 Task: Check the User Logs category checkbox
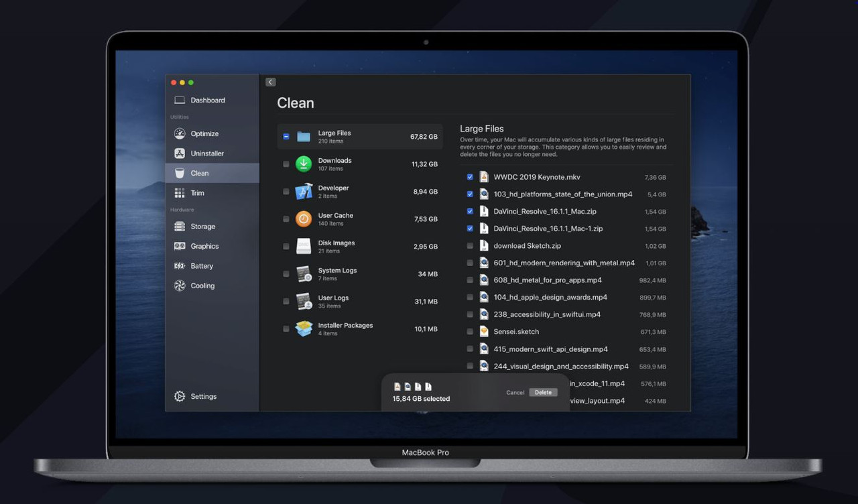pos(286,302)
